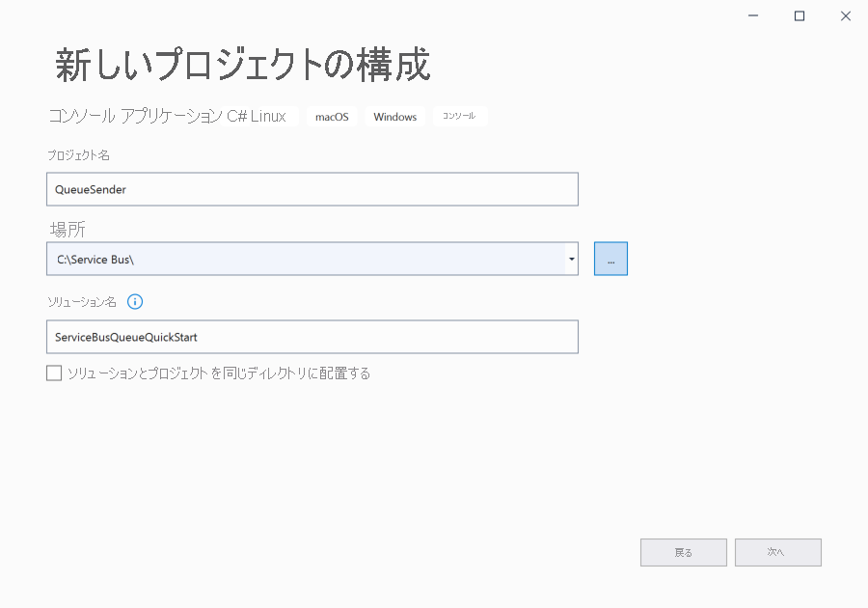Click the ソリューション名 label
This screenshot has width=868, height=608.
[x=81, y=302]
